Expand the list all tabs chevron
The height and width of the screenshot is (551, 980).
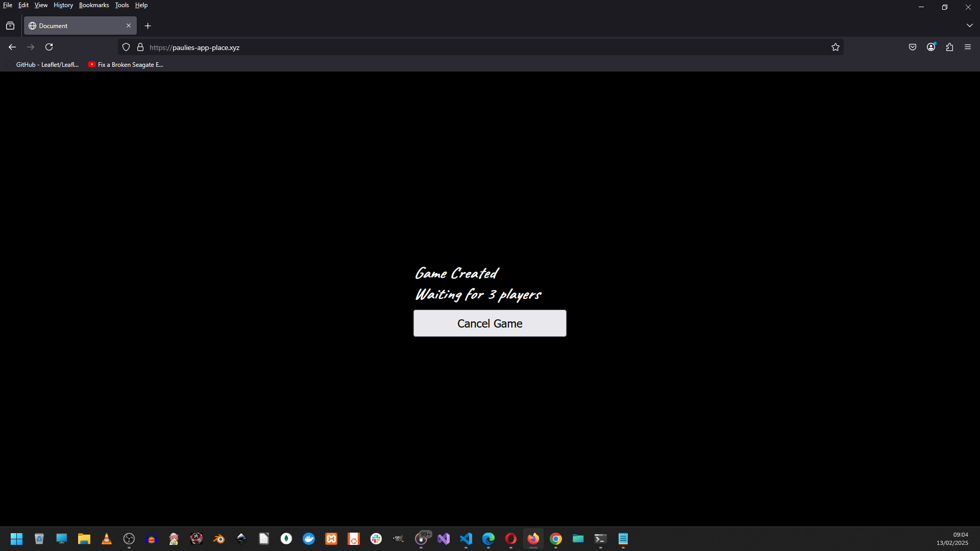969,26
